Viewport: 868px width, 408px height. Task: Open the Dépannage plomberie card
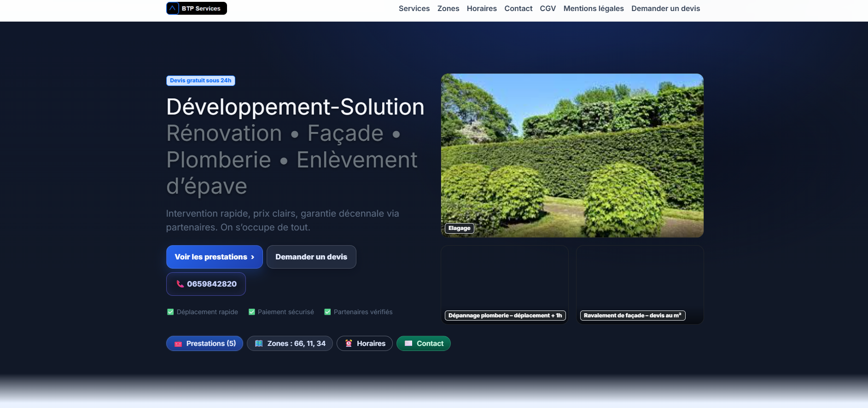tap(505, 285)
